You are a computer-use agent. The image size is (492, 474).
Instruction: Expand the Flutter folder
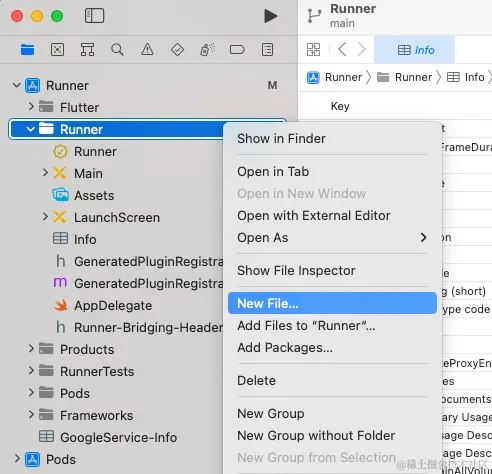[31, 107]
